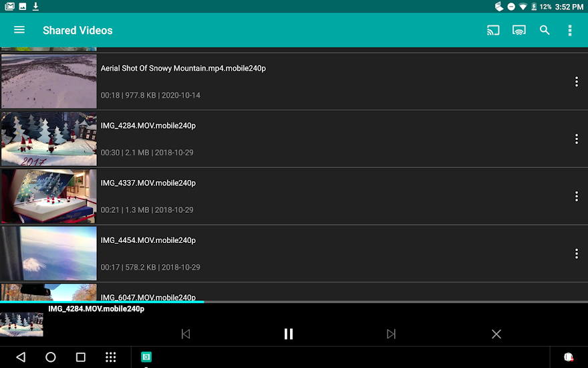Open options menu for IMG_4337.MOV
This screenshot has height=368, width=588.
pos(576,196)
